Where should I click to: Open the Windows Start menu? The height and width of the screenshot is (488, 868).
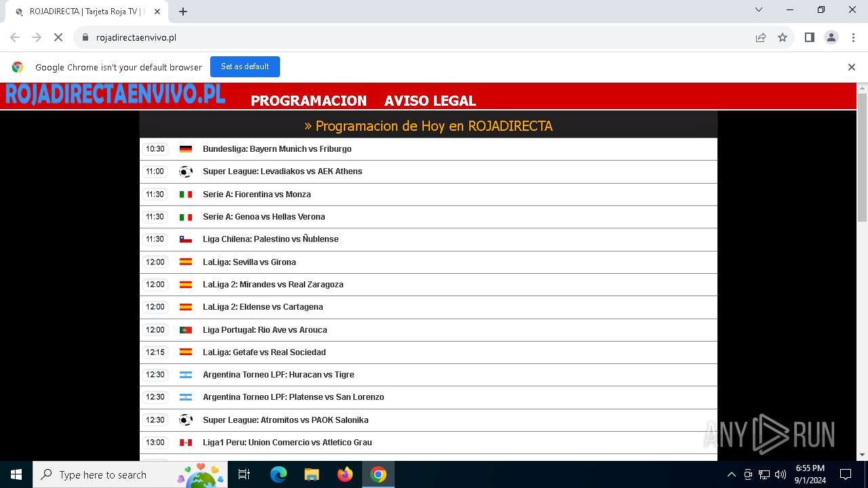tap(16, 474)
